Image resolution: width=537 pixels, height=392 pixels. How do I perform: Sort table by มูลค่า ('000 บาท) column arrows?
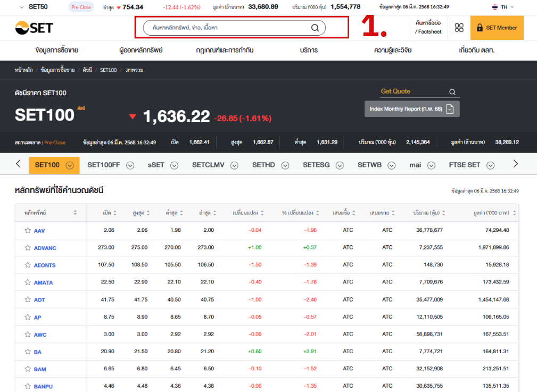pos(514,213)
